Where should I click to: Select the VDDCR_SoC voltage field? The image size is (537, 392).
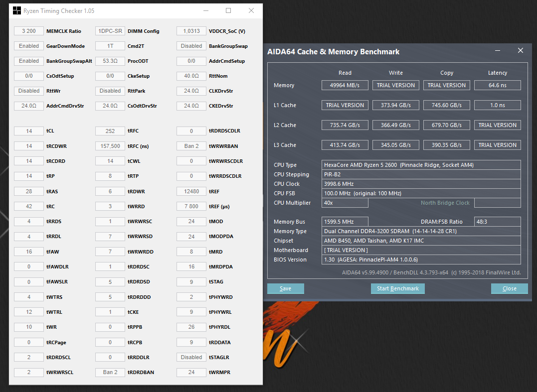tap(191, 30)
